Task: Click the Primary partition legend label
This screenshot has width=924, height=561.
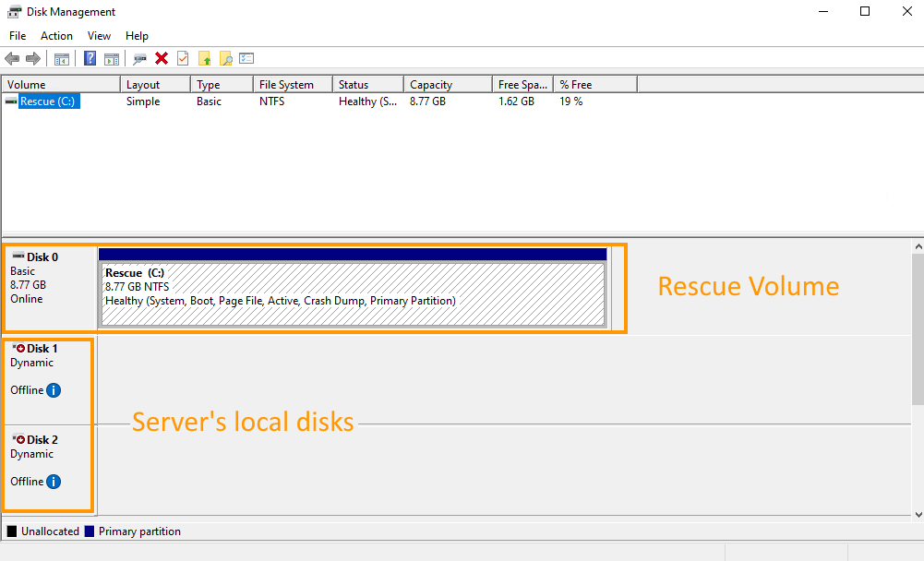Action: pos(139,531)
